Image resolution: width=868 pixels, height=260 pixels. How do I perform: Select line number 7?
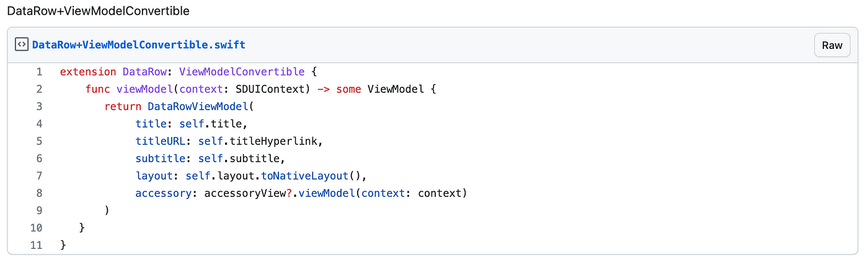coord(39,176)
